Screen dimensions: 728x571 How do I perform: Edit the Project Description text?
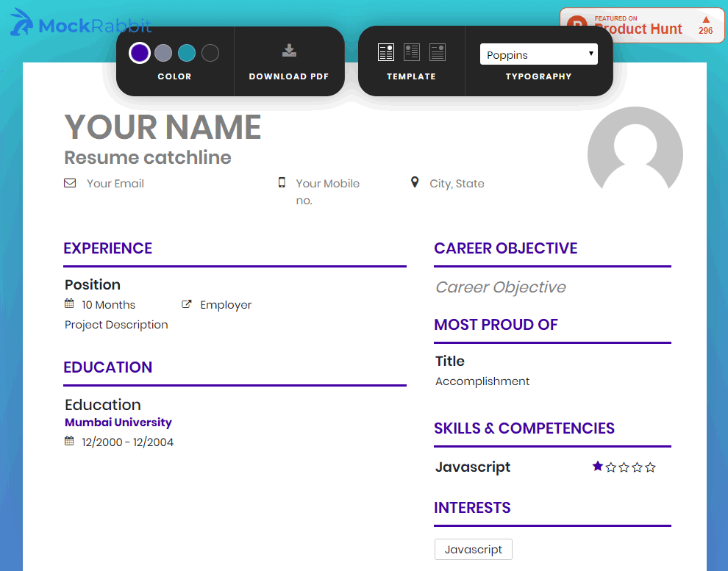coord(116,325)
